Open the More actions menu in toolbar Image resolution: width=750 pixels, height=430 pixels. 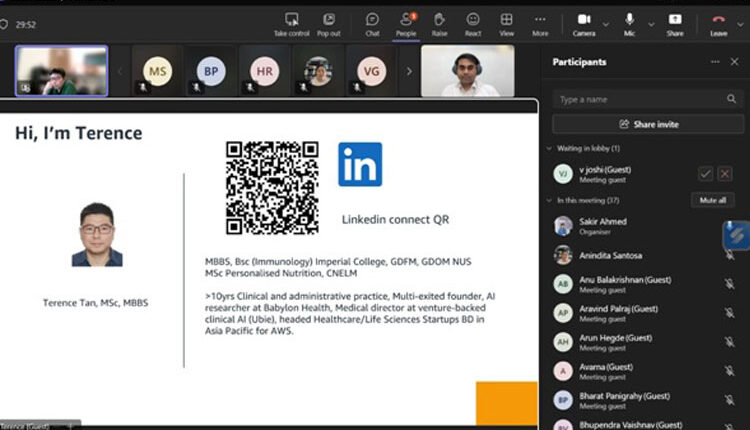(x=540, y=22)
